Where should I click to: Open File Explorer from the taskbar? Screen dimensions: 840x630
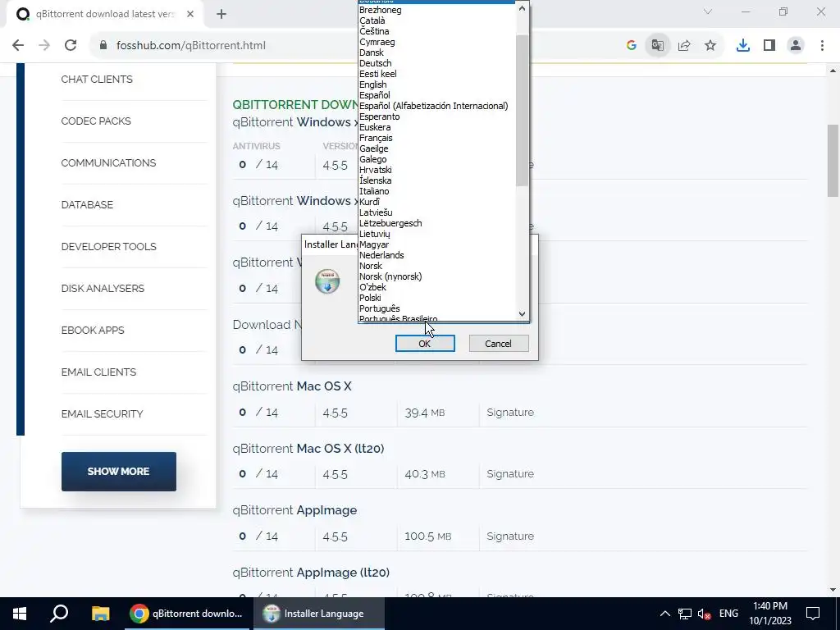[x=100, y=614]
